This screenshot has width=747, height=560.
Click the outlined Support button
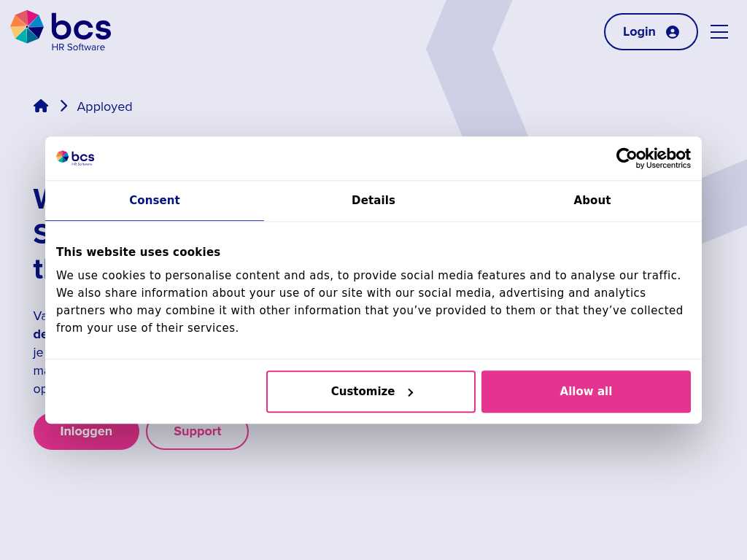(197, 432)
